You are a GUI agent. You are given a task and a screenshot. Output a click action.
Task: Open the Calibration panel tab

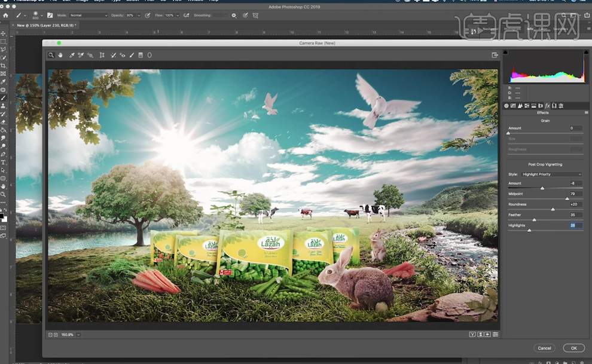point(554,106)
